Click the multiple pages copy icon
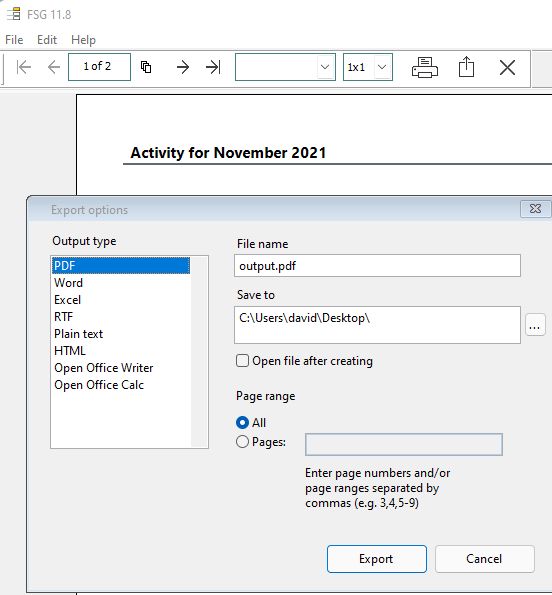Screen dimensions: 552x595 click(x=146, y=67)
